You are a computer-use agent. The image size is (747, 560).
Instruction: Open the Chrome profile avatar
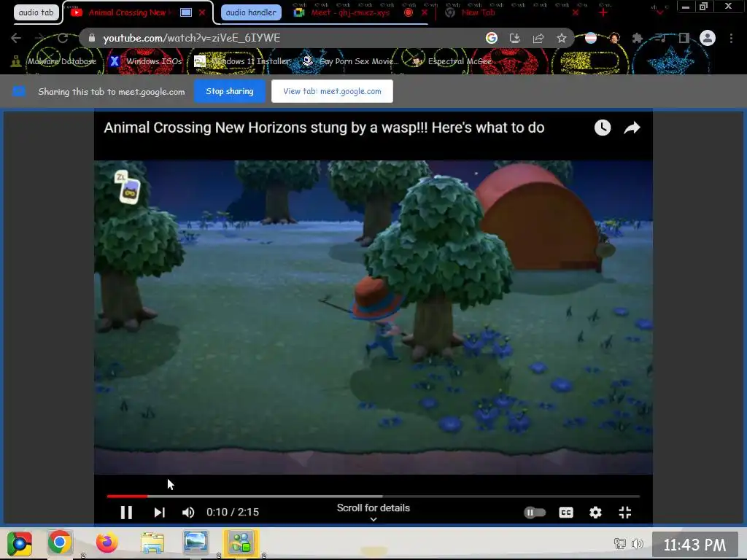pos(708,38)
